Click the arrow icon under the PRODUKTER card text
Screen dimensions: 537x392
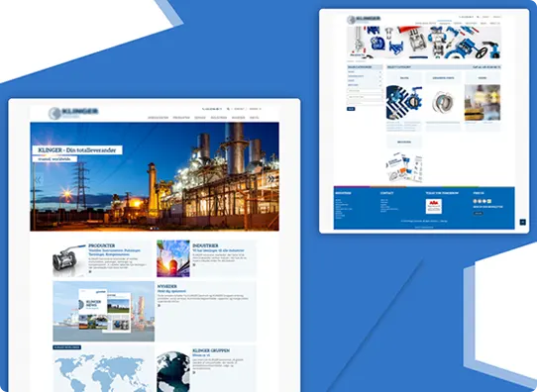[90, 271]
